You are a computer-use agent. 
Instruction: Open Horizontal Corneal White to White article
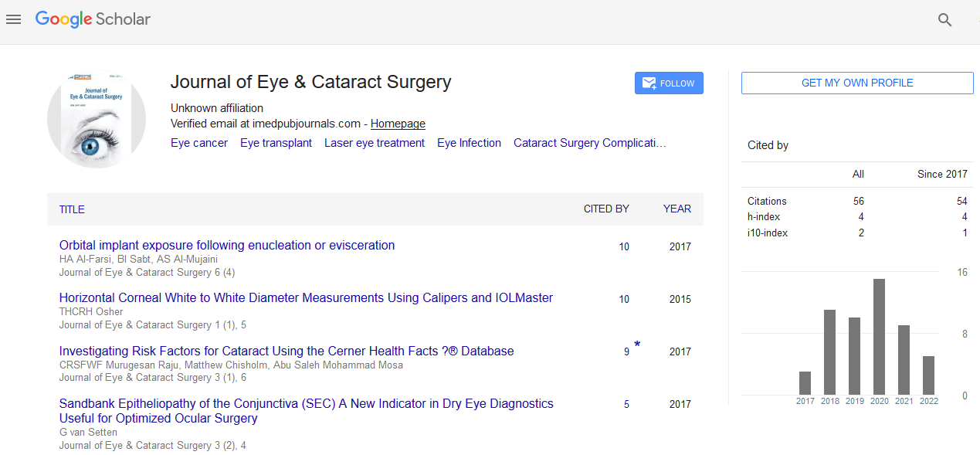tap(306, 298)
